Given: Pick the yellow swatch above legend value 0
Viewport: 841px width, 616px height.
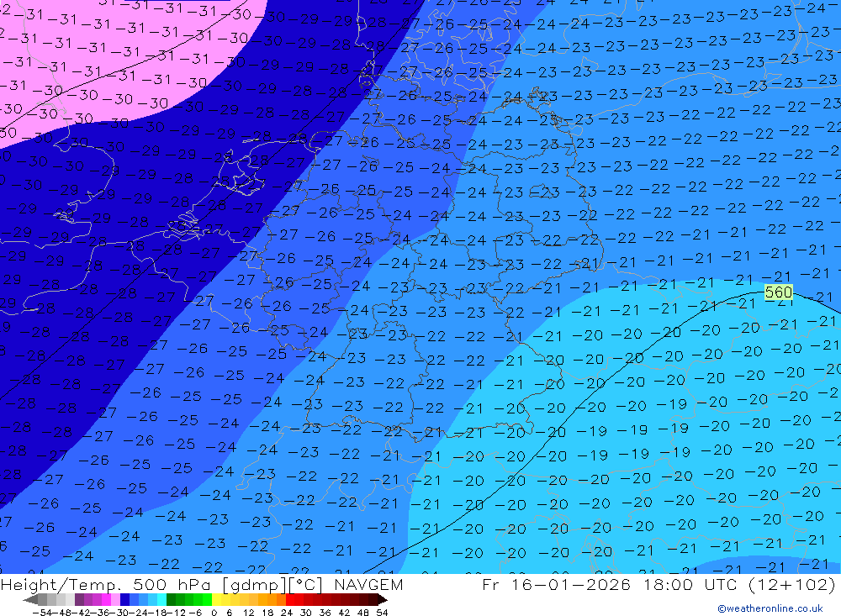Looking at the screenshot, I should (x=217, y=599).
